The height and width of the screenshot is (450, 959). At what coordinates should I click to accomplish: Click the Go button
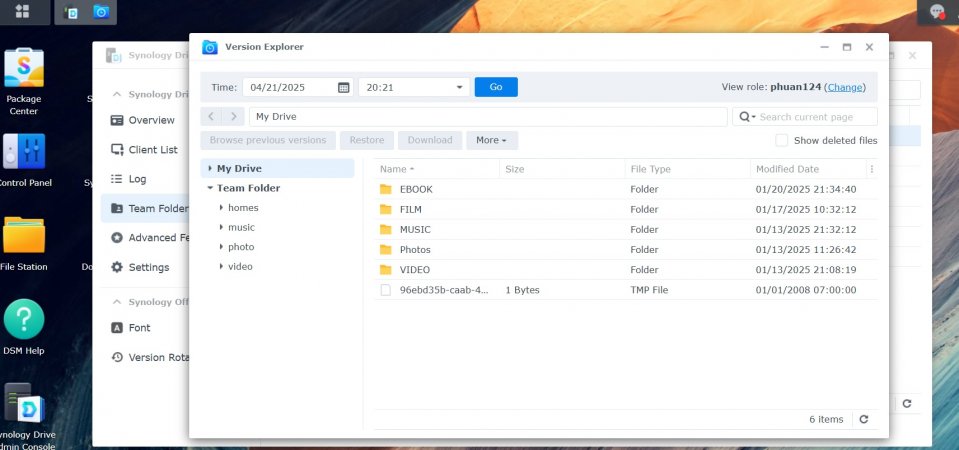click(x=496, y=87)
